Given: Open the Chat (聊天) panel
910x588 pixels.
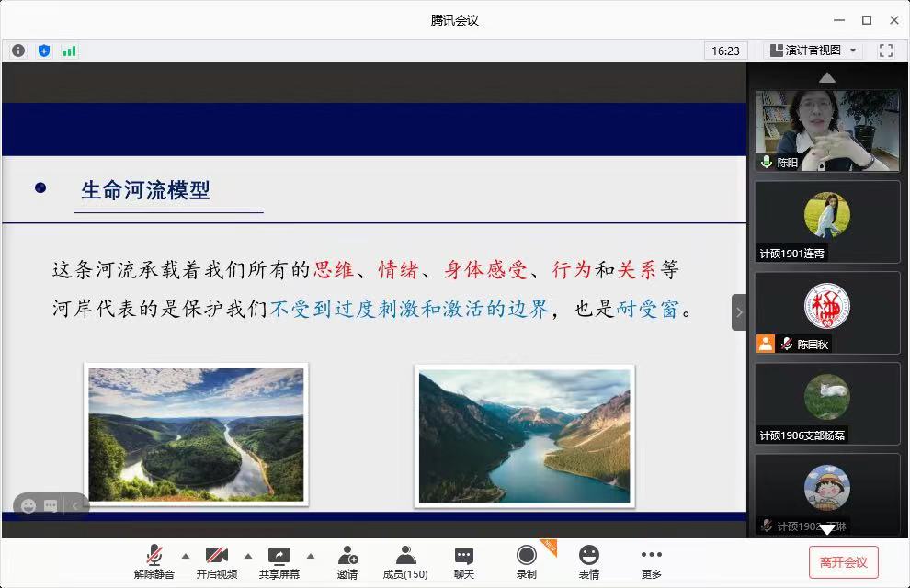Looking at the screenshot, I should (464, 561).
